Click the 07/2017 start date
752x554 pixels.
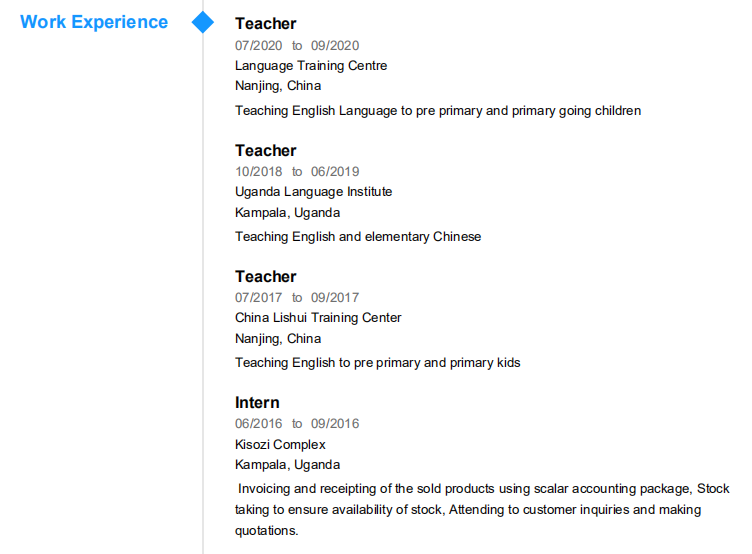(x=258, y=297)
